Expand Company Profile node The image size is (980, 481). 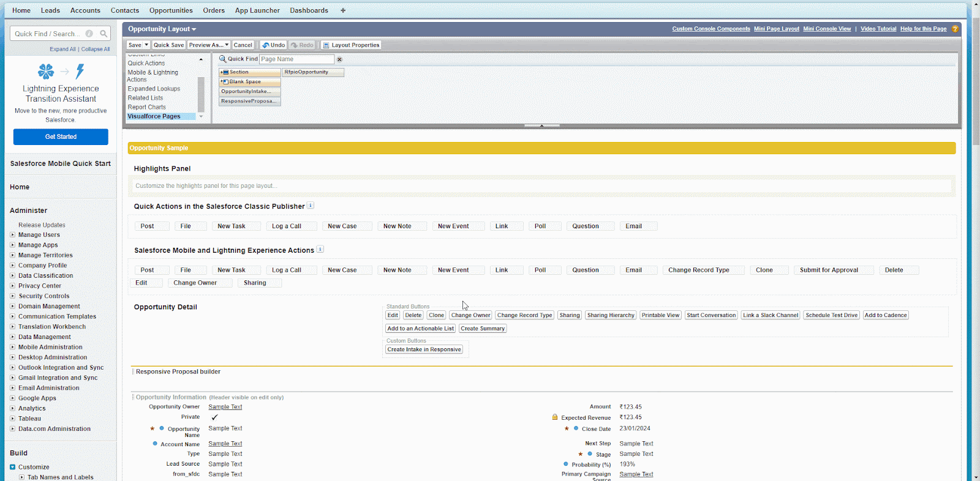click(x=12, y=266)
